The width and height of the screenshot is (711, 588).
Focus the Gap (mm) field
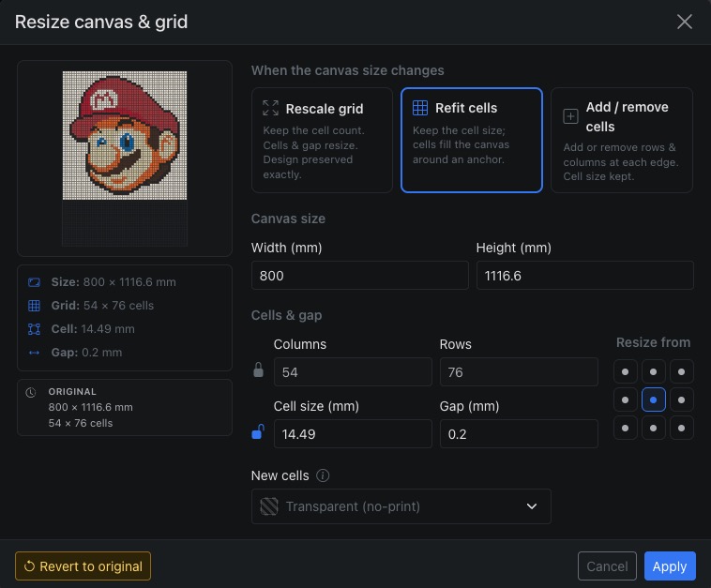(x=519, y=434)
